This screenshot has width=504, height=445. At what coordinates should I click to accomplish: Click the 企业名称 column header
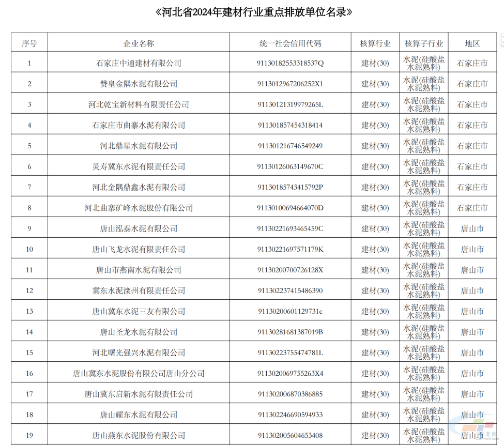coord(139,44)
